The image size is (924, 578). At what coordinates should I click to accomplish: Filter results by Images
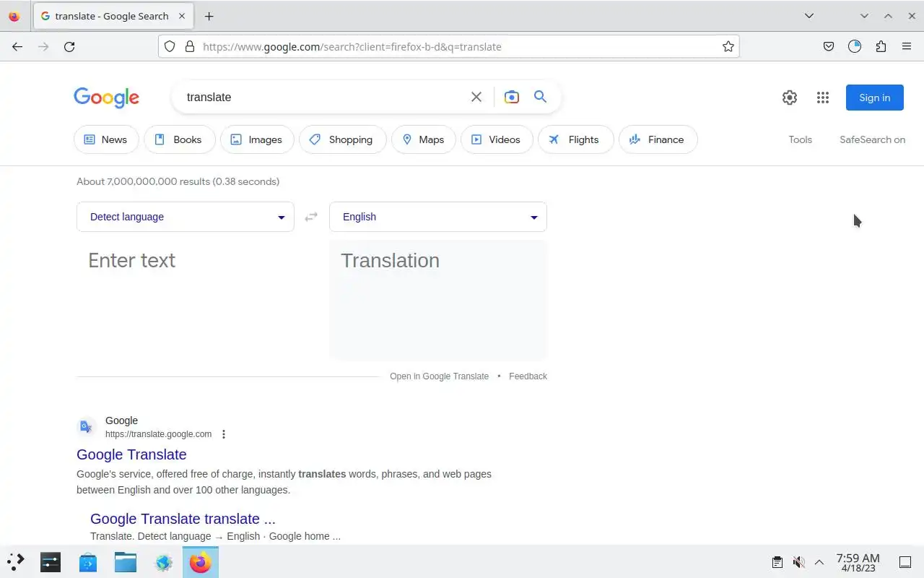257,139
